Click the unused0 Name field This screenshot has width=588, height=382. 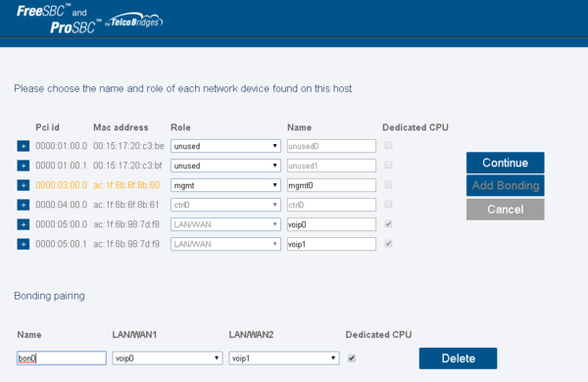coord(331,146)
